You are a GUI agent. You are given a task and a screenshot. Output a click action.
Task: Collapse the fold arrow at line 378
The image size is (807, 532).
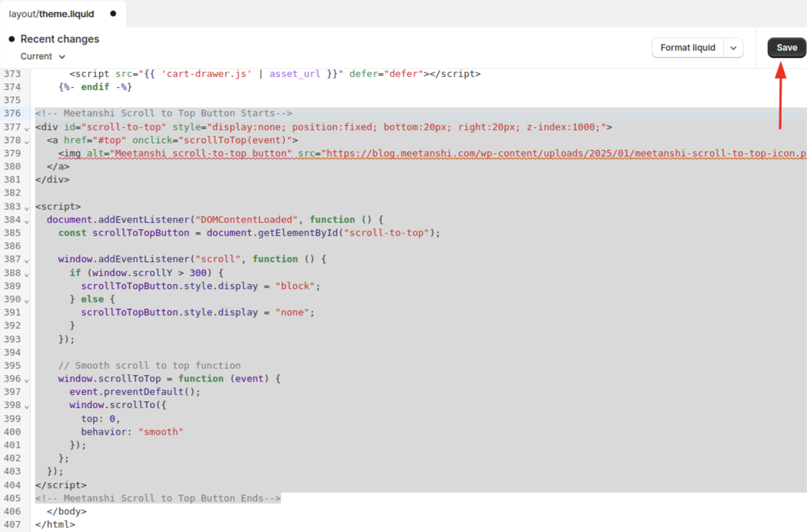tap(27, 142)
